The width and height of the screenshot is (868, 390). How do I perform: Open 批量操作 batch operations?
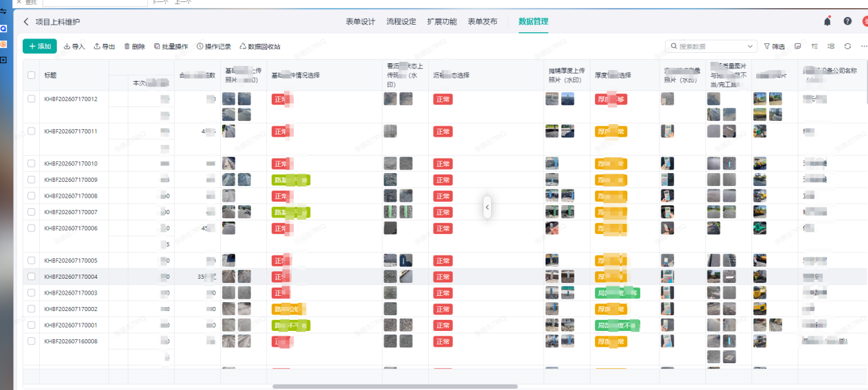(171, 47)
